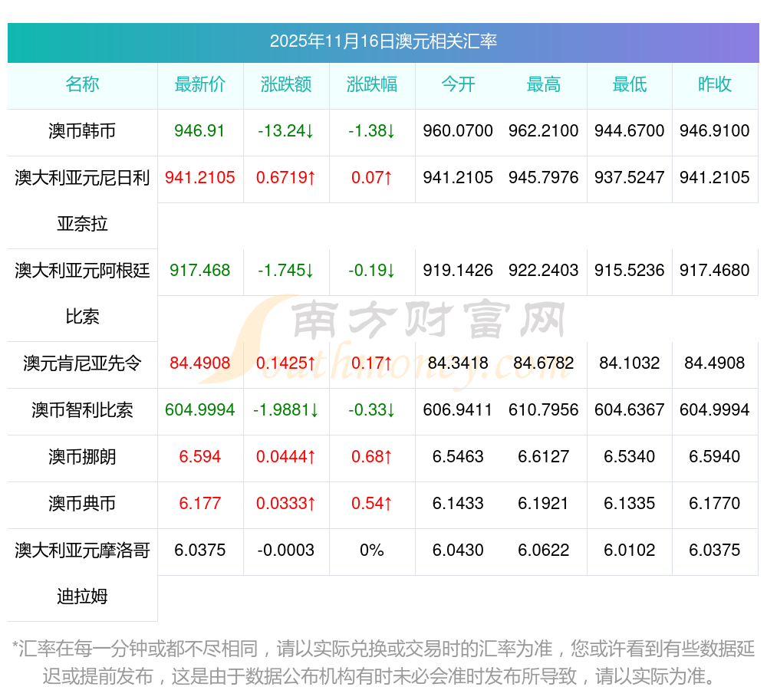Click the 今开 column header
Image resolution: width=767 pixels, height=700 pixels.
pyautogui.click(x=458, y=84)
